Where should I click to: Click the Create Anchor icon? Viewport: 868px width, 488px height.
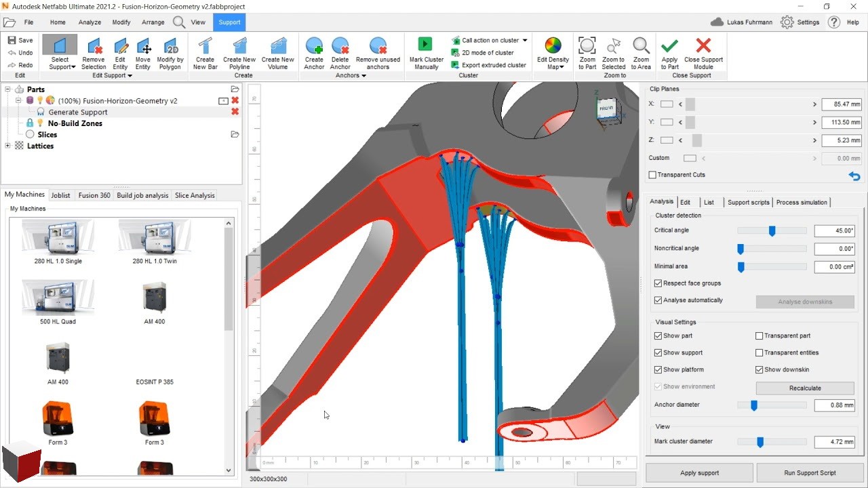[x=314, y=45]
